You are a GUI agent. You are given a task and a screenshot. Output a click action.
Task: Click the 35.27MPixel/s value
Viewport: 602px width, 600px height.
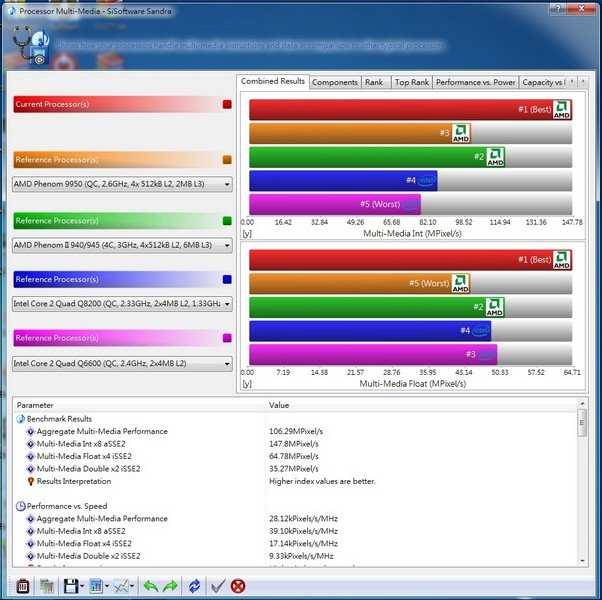pos(294,469)
